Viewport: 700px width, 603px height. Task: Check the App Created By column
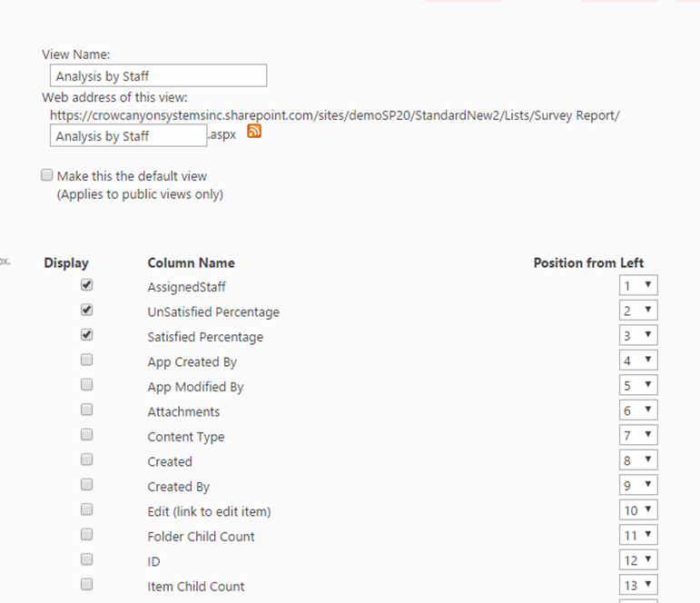[x=87, y=360]
